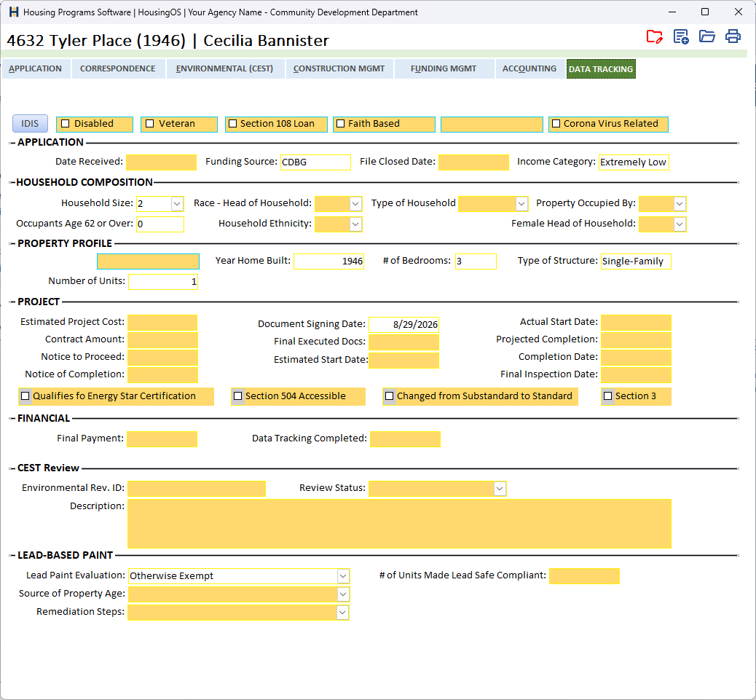This screenshot has height=700, width=756.
Task: Click the Funding Source field
Action: pyautogui.click(x=315, y=162)
